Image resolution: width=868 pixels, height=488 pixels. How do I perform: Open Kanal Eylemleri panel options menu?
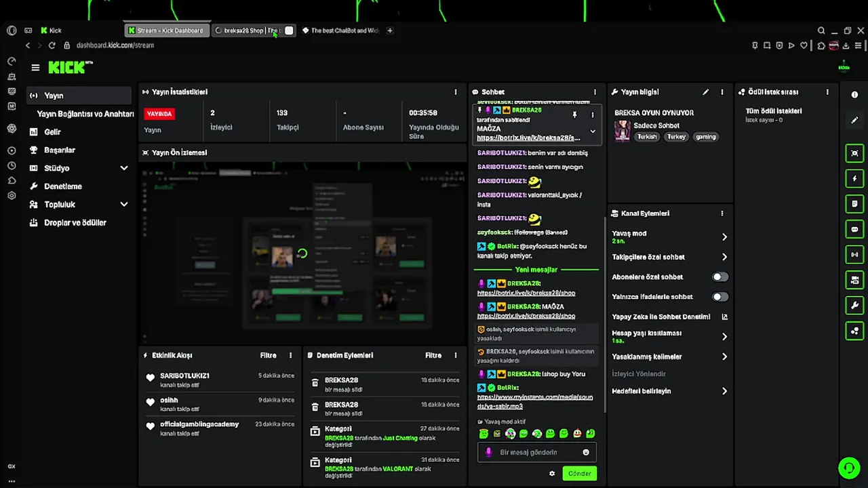(722, 213)
